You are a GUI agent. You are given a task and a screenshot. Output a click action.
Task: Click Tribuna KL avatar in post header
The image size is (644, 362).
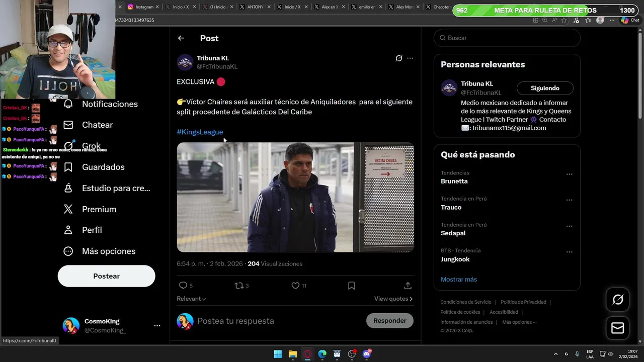[185, 62]
